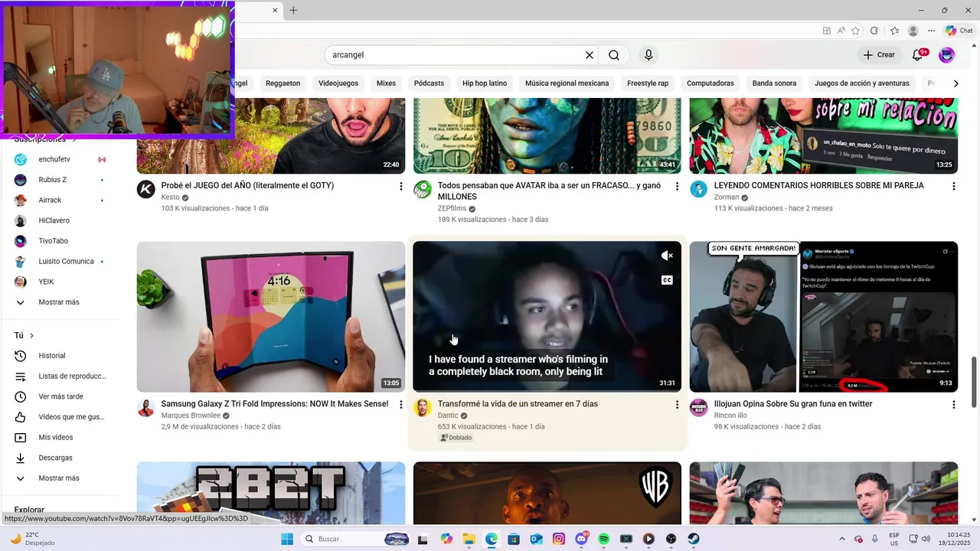Screen dimensions: 980x551
Task: Open Steam from the taskbar
Action: 694,539
